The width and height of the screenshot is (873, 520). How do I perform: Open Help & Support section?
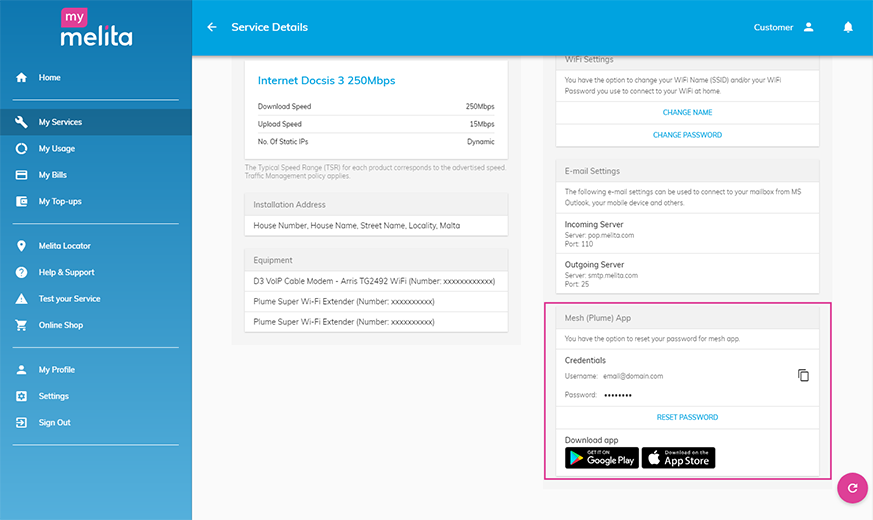click(66, 272)
